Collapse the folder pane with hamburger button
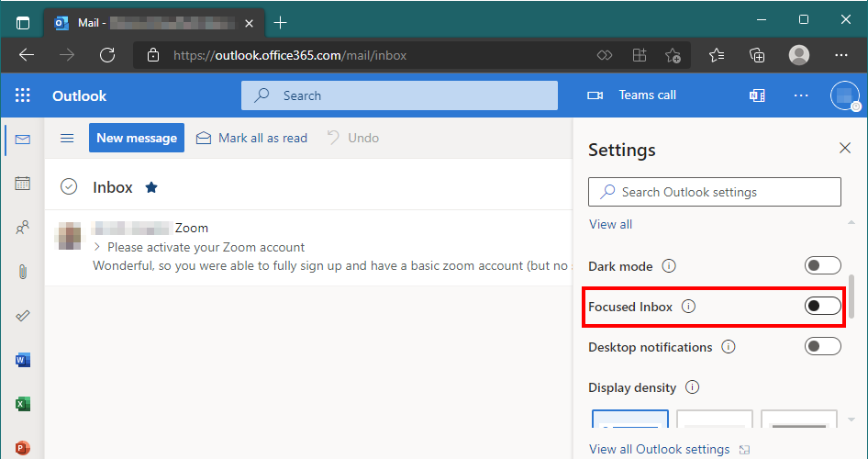Screen dimensions: 868x459 (67, 138)
